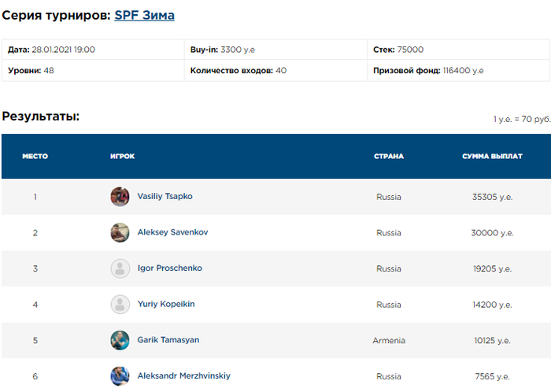Click Aleksey Savenkov's avatar photo
This screenshot has height=392, width=551.
click(120, 232)
